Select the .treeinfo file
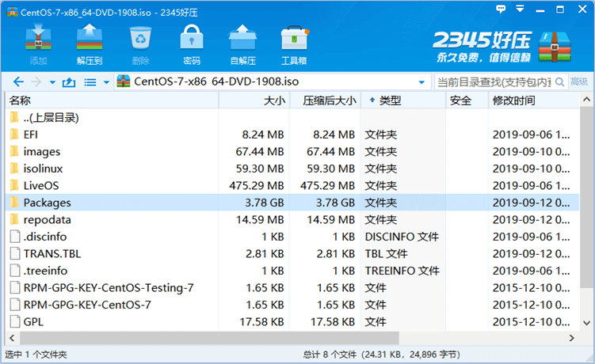595x364 pixels. tap(292, 271)
